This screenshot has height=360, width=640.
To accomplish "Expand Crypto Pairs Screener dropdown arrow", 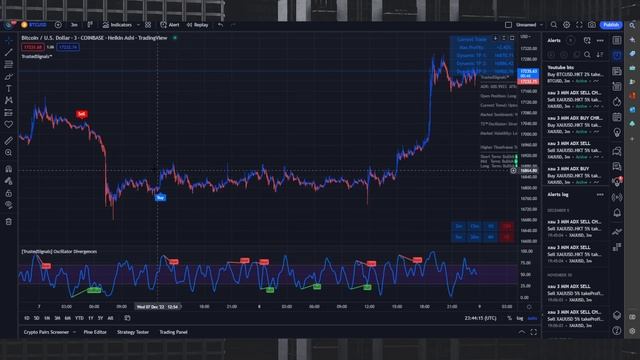I will point(74,332).
